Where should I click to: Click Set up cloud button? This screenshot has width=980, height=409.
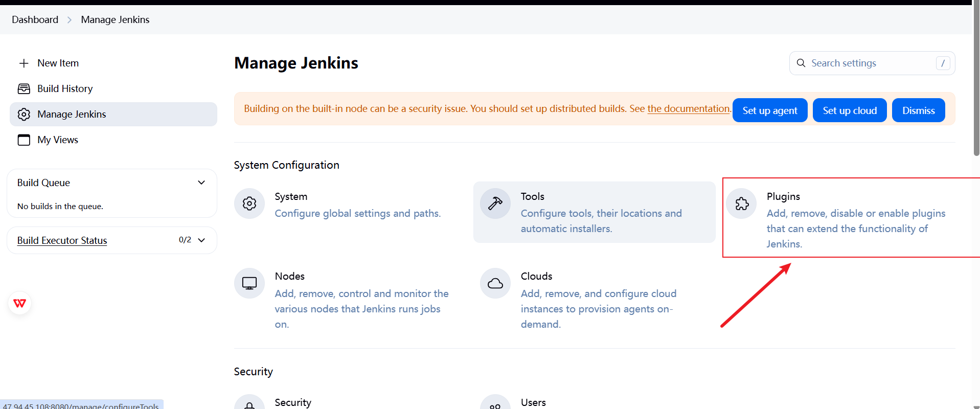point(850,110)
